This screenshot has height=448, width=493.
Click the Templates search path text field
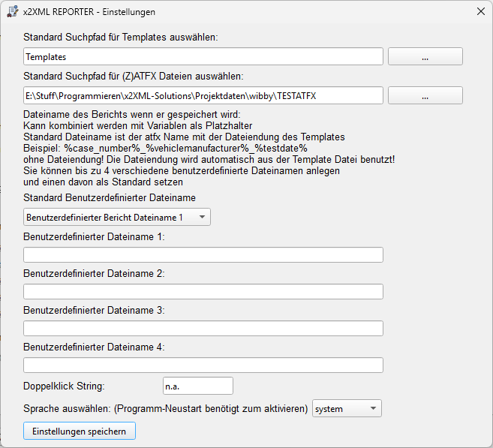pos(203,56)
